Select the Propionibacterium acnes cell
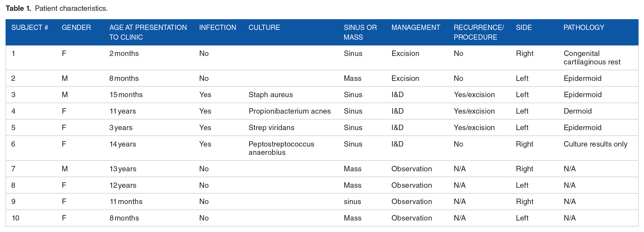 pyautogui.click(x=289, y=111)
